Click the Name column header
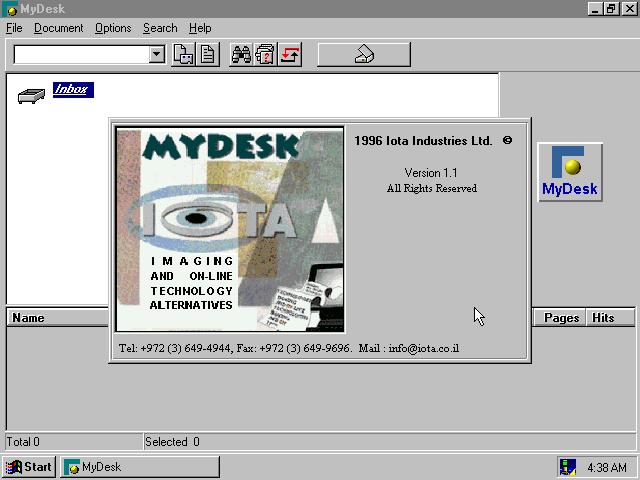The image size is (640, 480). (58, 318)
